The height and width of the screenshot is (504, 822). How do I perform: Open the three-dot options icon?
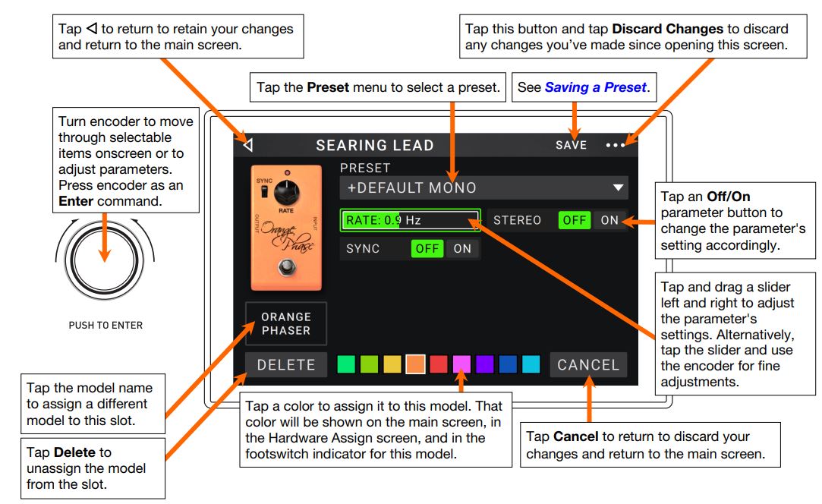click(x=617, y=145)
